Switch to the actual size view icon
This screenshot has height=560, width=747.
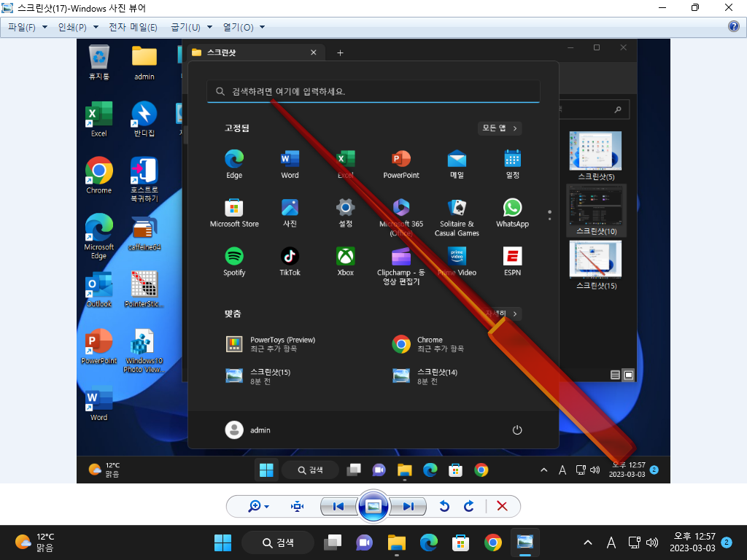[x=298, y=506]
